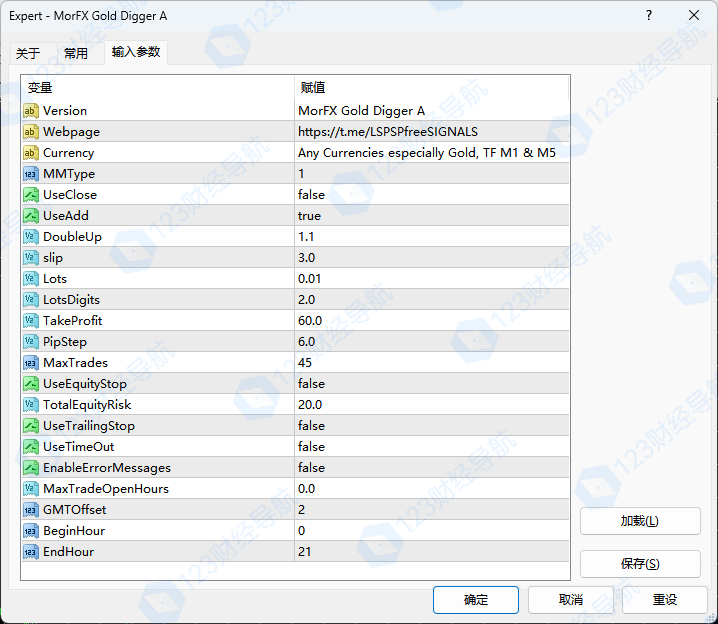
Task: Click the string icon beside Currency
Action: click(x=31, y=153)
